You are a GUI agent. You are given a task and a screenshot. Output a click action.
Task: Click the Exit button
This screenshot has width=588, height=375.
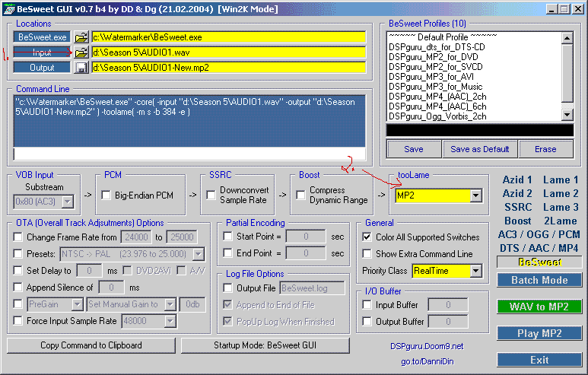(539, 360)
